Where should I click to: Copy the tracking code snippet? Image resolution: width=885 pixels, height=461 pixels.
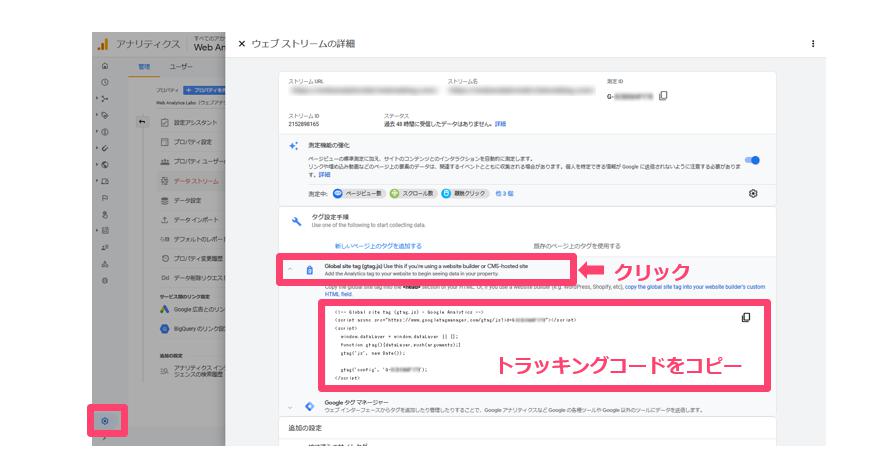(x=746, y=318)
